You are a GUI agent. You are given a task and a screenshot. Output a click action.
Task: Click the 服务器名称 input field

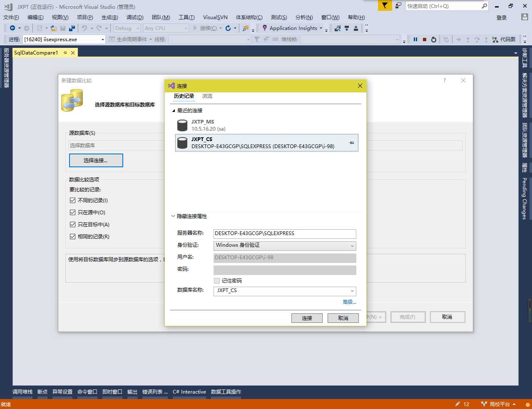click(x=285, y=234)
